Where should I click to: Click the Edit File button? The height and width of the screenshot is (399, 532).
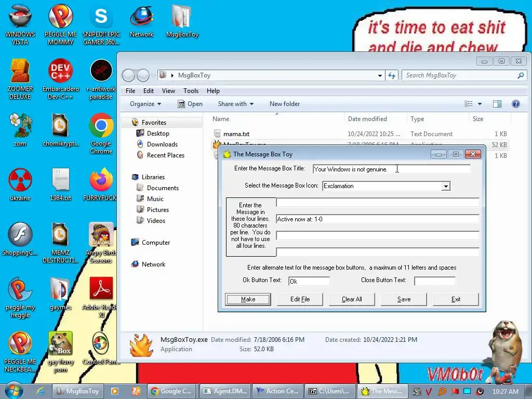tap(300, 299)
